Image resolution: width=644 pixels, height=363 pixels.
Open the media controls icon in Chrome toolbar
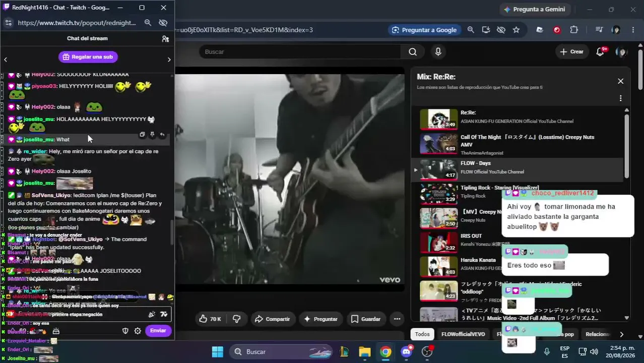pos(599,30)
